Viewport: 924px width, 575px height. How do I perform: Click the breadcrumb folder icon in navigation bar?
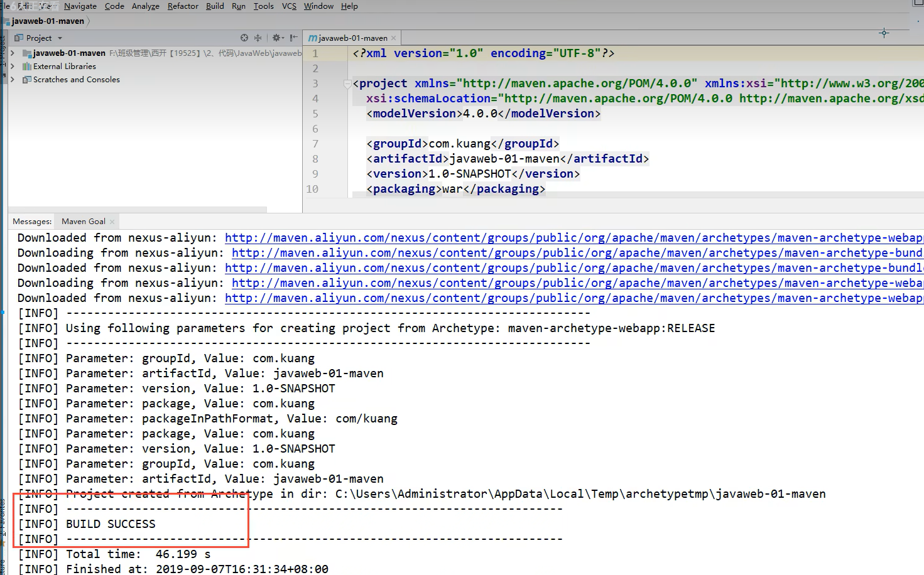(x=7, y=21)
